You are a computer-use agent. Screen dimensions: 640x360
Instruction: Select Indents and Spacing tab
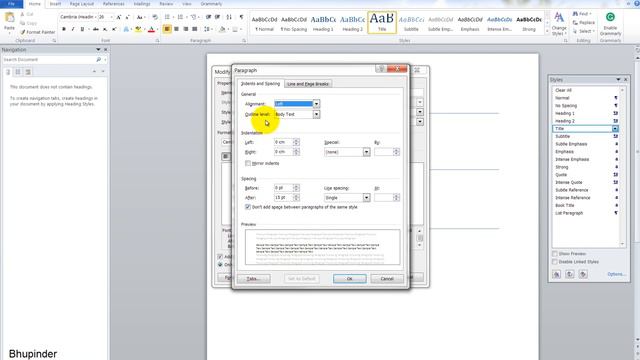pyautogui.click(x=260, y=83)
